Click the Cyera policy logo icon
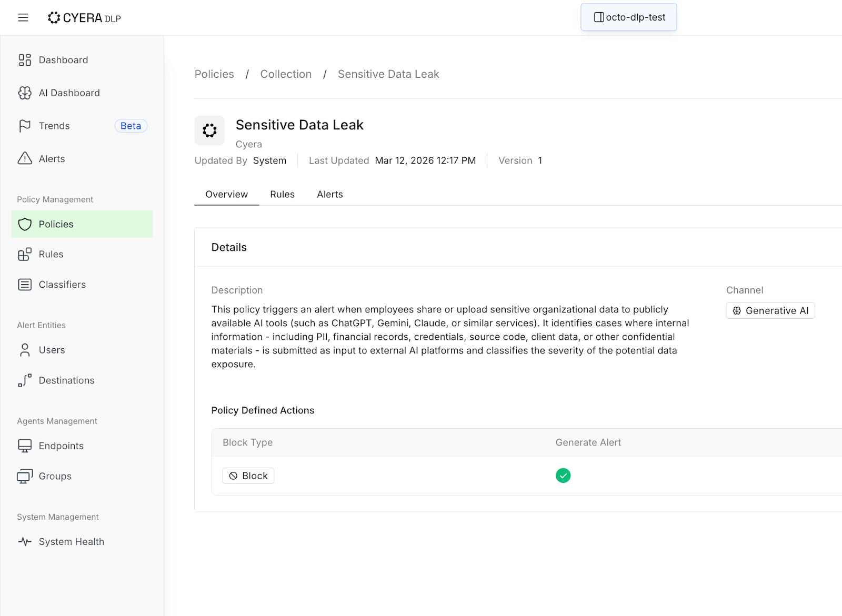The width and height of the screenshot is (842, 616). pyautogui.click(x=209, y=130)
